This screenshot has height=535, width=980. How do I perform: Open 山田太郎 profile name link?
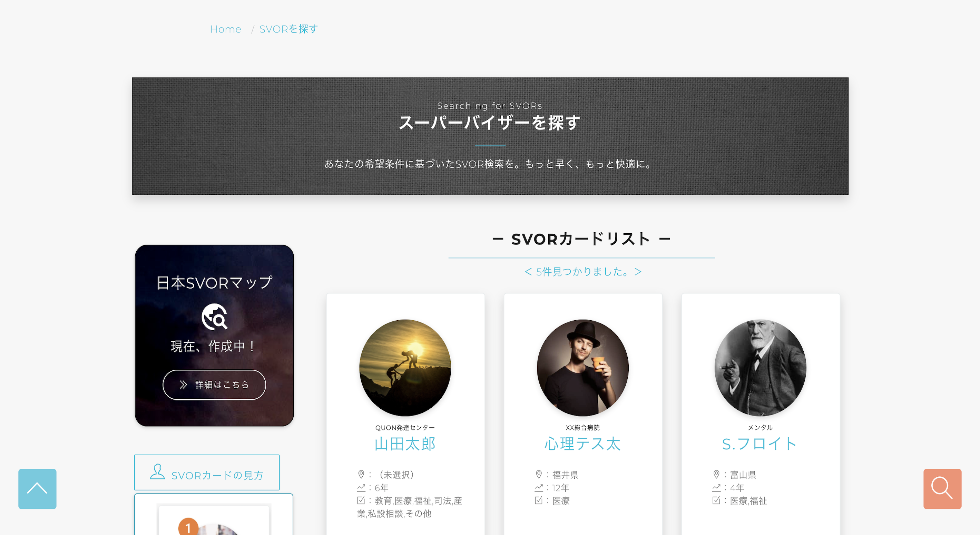405,444
